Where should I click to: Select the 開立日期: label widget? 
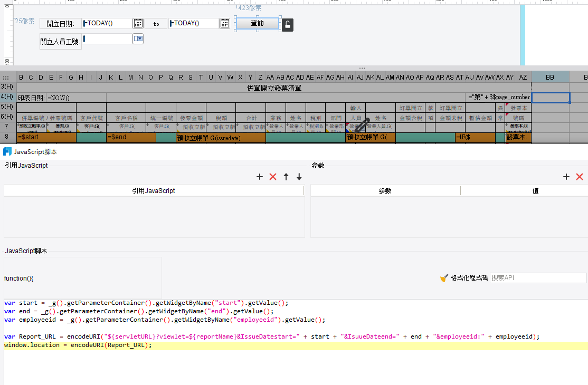point(60,24)
